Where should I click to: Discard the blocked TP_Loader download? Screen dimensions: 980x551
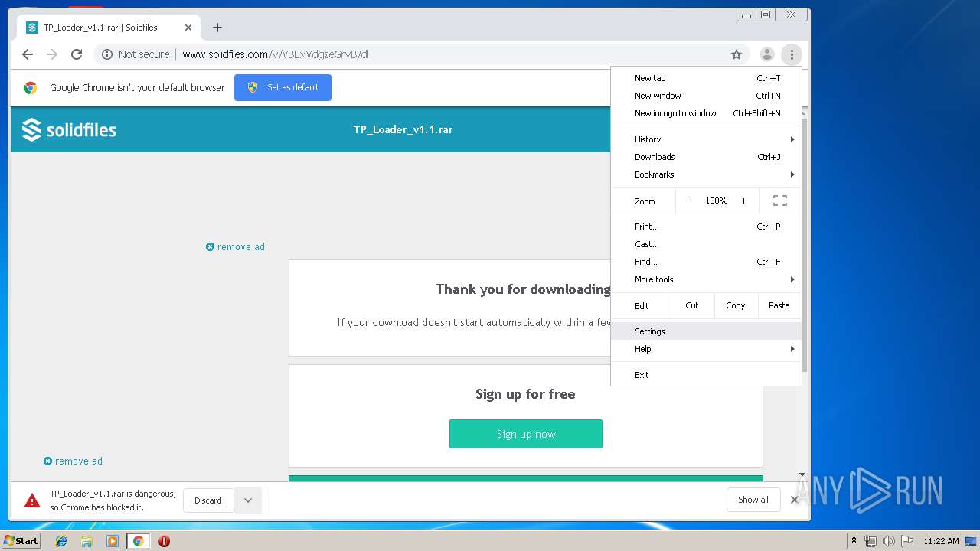208,500
